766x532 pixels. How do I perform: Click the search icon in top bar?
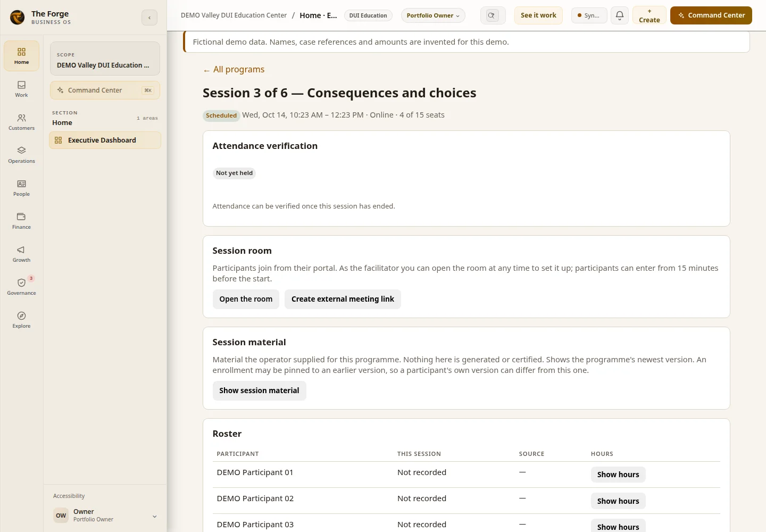493,15
